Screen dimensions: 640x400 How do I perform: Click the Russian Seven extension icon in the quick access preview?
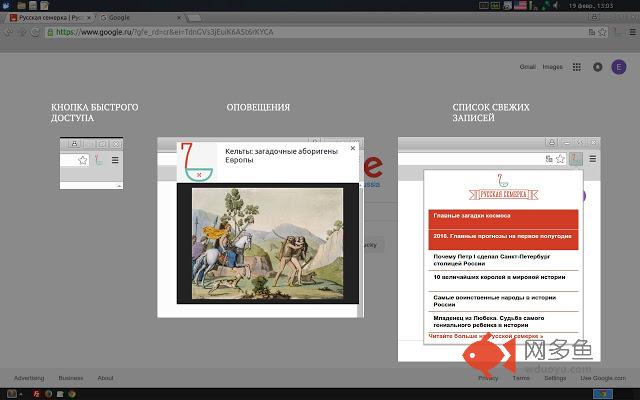tap(98, 160)
